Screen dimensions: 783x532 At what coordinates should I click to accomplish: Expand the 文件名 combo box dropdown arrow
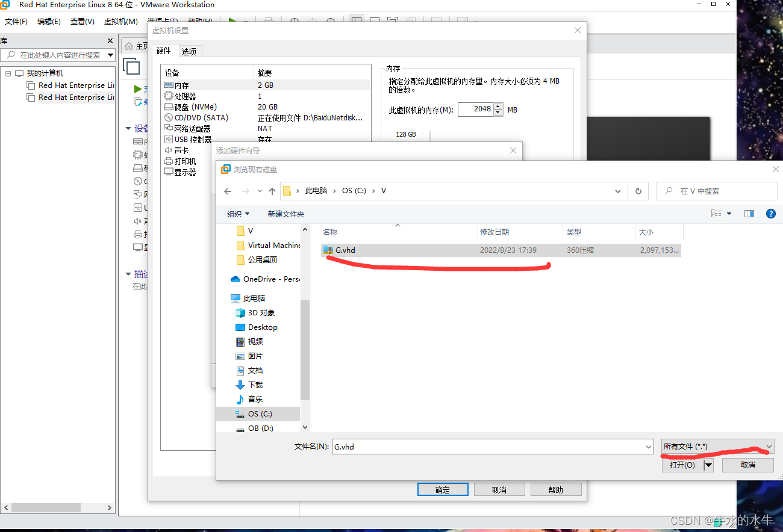pos(648,447)
